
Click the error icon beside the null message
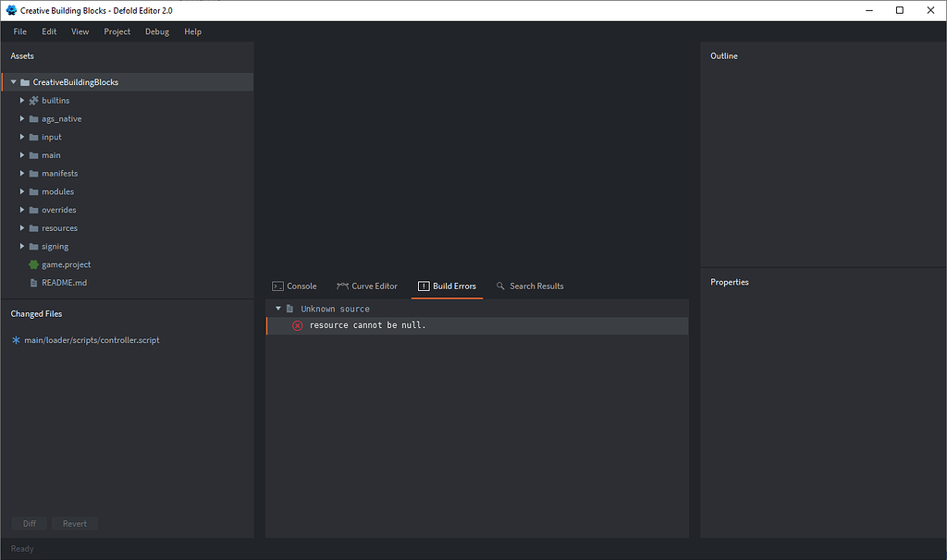tap(296, 325)
